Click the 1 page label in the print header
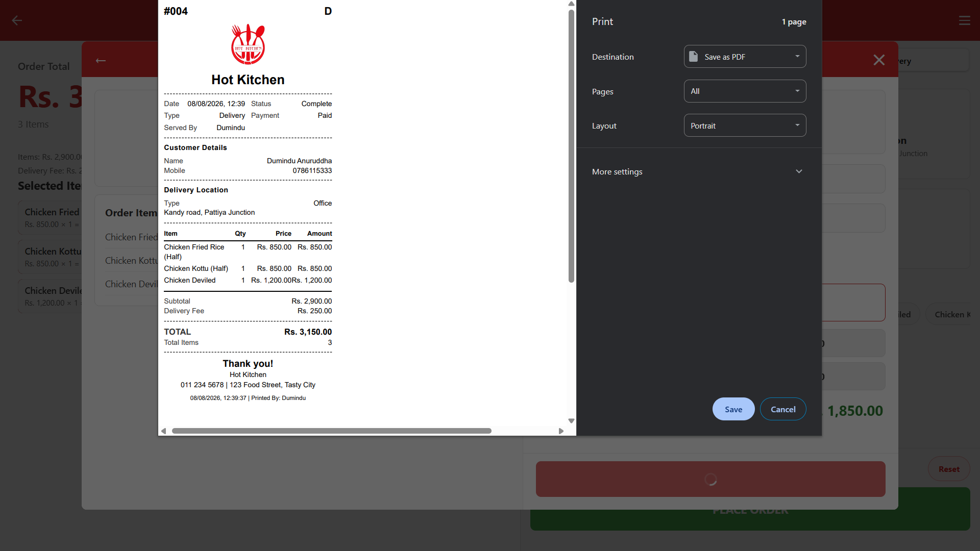Image resolution: width=980 pixels, height=551 pixels. click(x=794, y=22)
